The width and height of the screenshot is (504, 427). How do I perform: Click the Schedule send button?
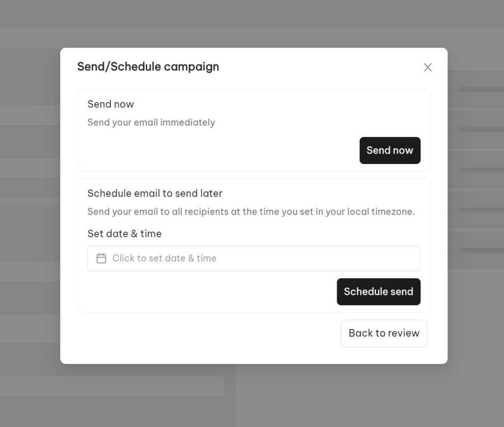click(x=378, y=292)
